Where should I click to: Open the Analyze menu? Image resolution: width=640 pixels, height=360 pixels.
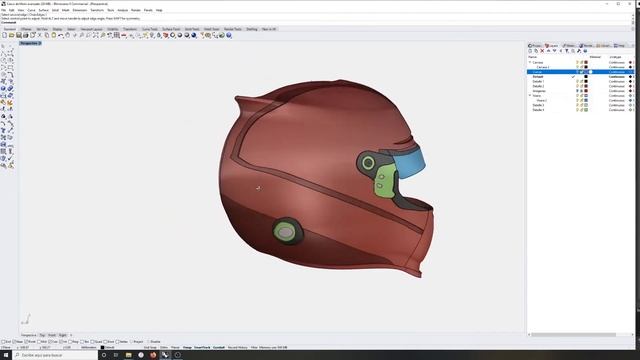pos(122,10)
